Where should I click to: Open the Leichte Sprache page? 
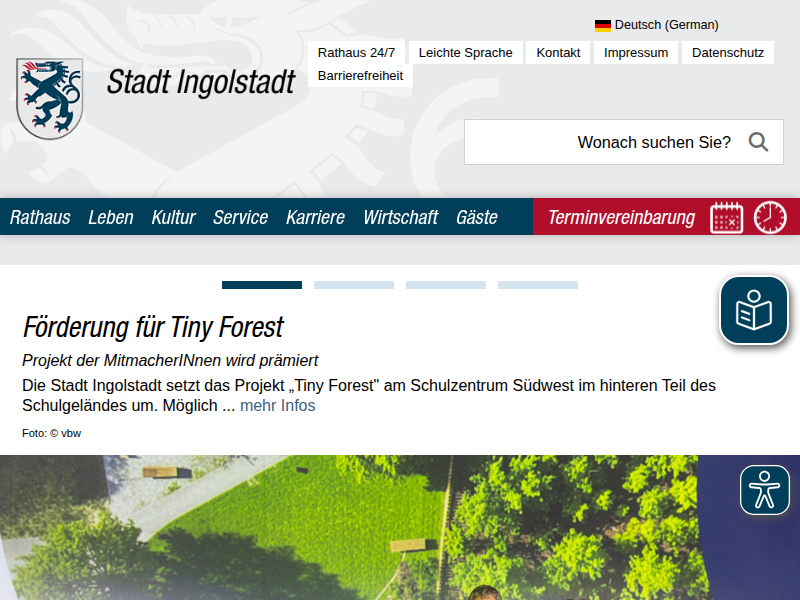click(465, 52)
